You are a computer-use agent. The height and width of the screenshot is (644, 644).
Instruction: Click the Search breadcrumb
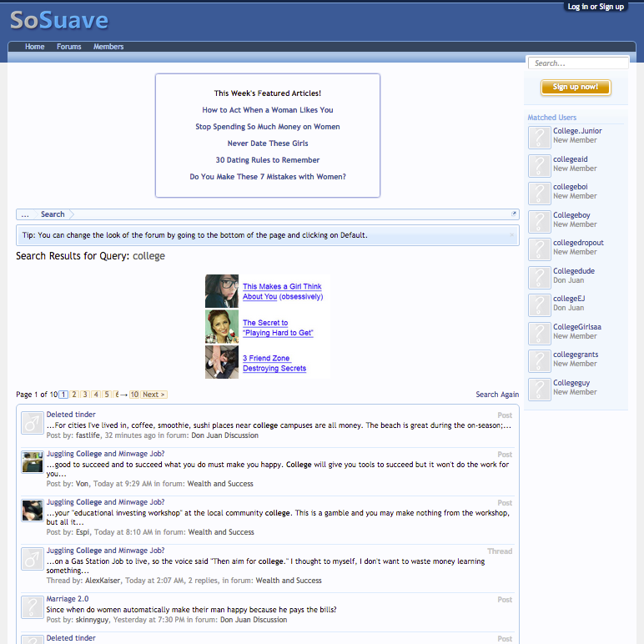click(53, 214)
